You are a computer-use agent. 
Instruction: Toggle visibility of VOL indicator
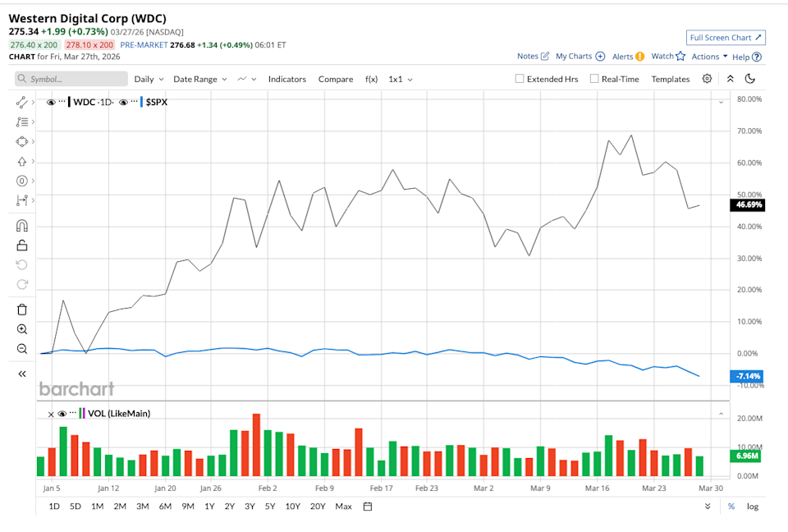click(62, 414)
